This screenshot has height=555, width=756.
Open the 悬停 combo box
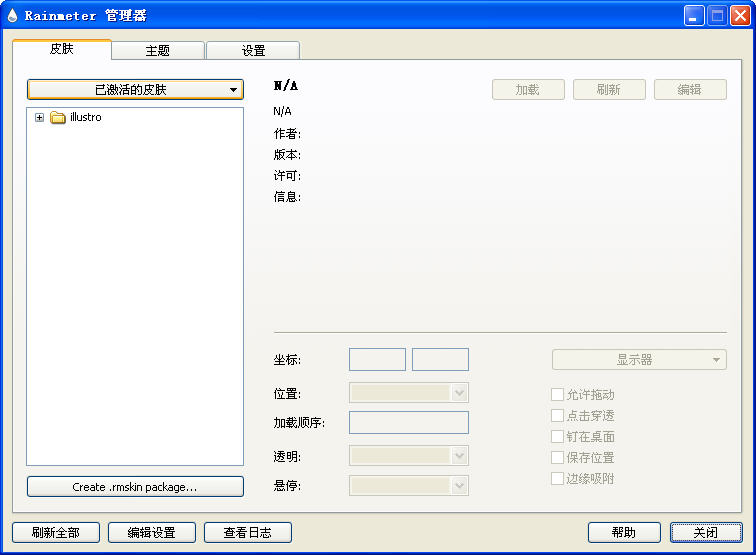[x=408, y=486]
